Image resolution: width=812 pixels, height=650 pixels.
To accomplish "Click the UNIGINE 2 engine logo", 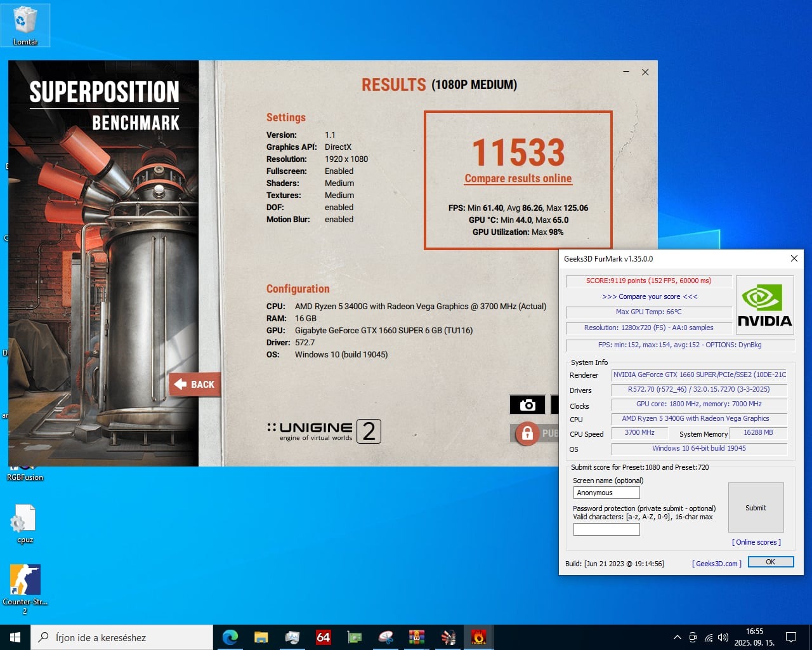I will point(324,432).
